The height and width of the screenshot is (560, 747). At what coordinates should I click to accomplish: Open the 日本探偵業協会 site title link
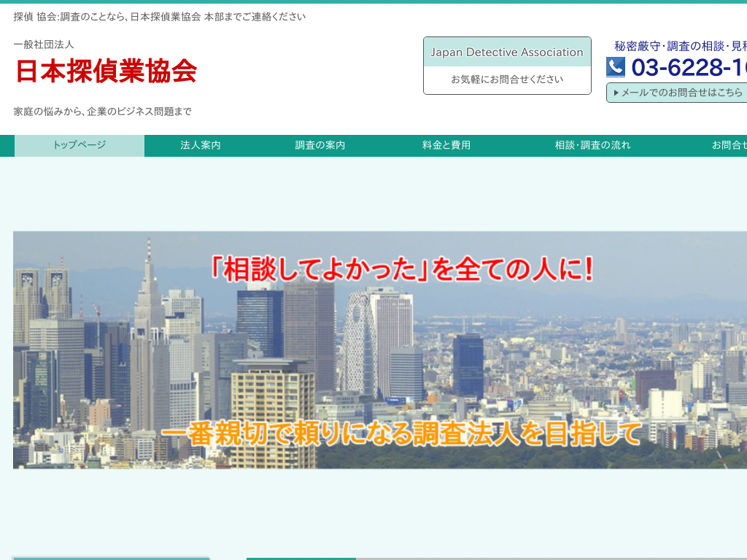[107, 71]
